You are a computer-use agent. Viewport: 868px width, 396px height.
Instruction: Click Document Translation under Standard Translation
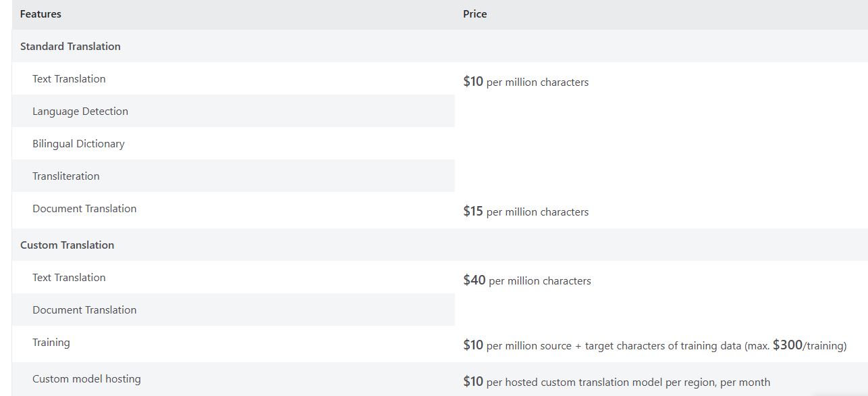(x=84, y=209)
